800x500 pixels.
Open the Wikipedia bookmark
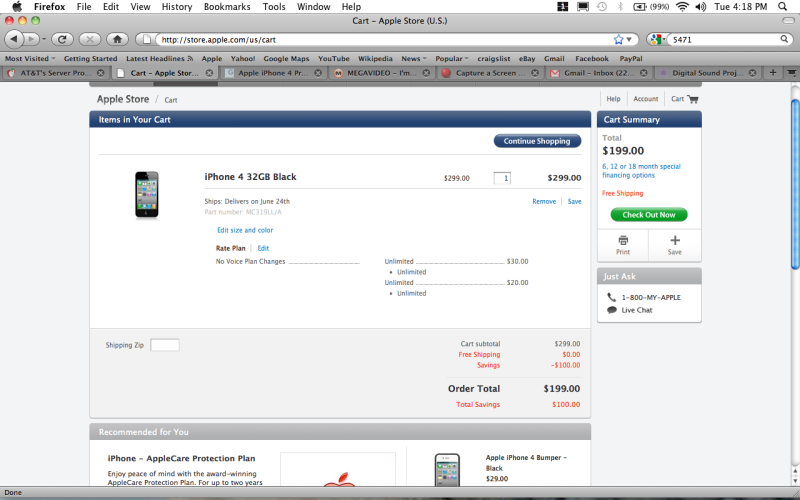coord(375,59)
